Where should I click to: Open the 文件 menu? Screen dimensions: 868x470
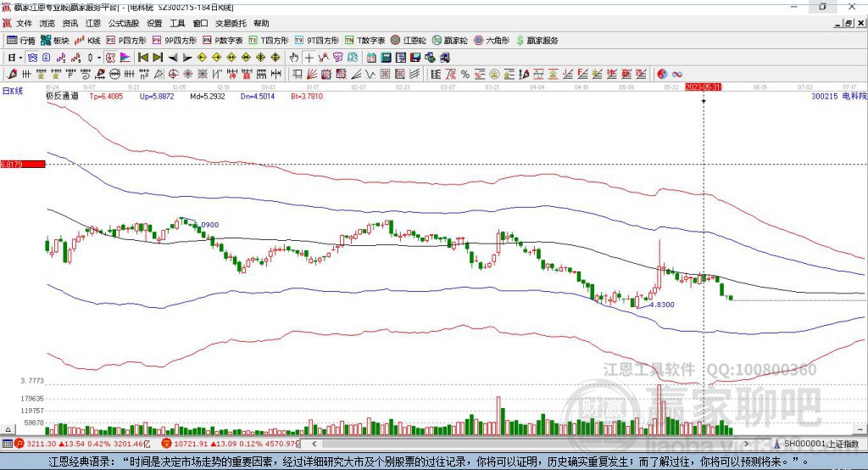tap(24, 23)
